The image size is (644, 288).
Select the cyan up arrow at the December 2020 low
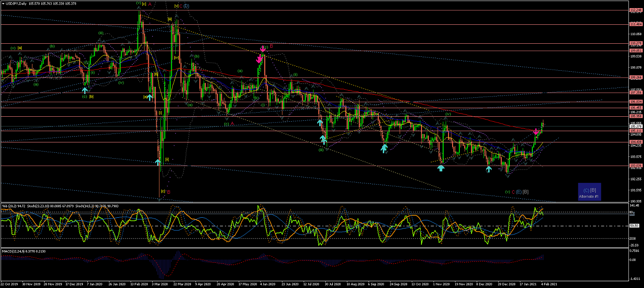489,169
